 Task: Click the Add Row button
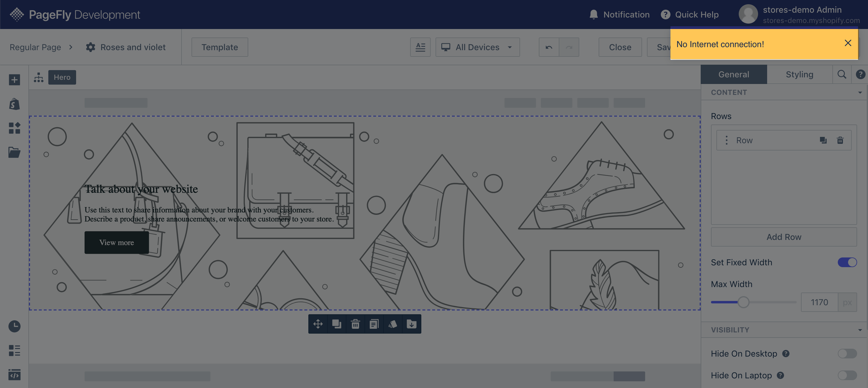pos(784,237)
